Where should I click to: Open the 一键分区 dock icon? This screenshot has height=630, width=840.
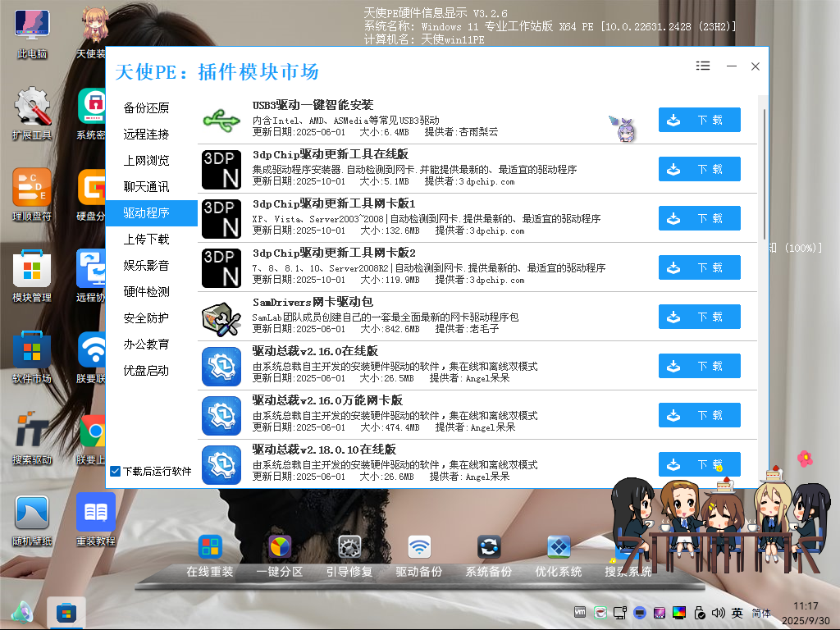(x=281, y=547)
